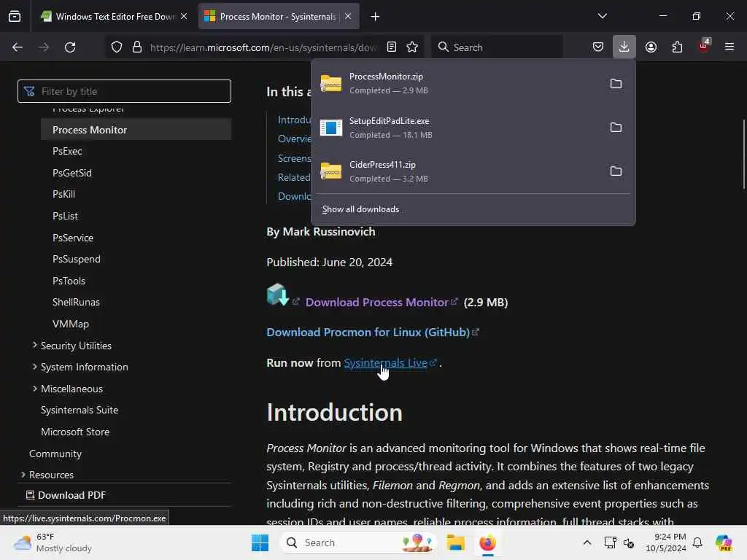Click the browser Search box
747x560 pixels.
(x=498, y=47)
